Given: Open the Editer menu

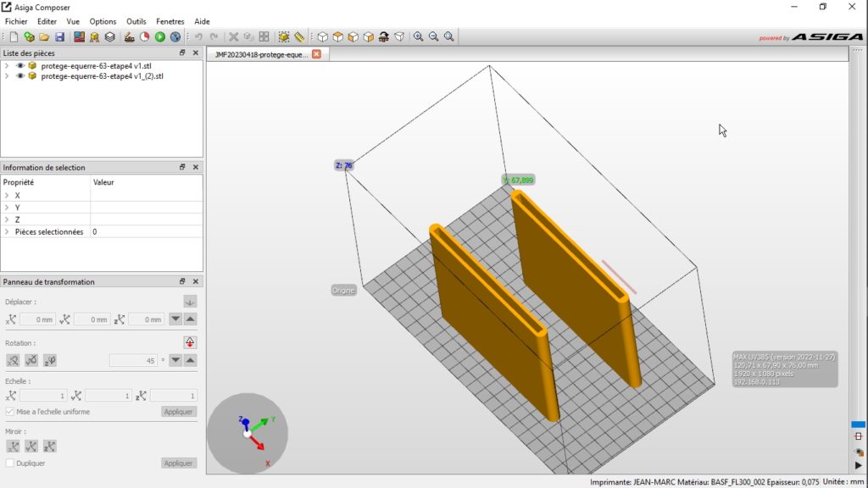Looking at the screenshot, I should point(47,21).
